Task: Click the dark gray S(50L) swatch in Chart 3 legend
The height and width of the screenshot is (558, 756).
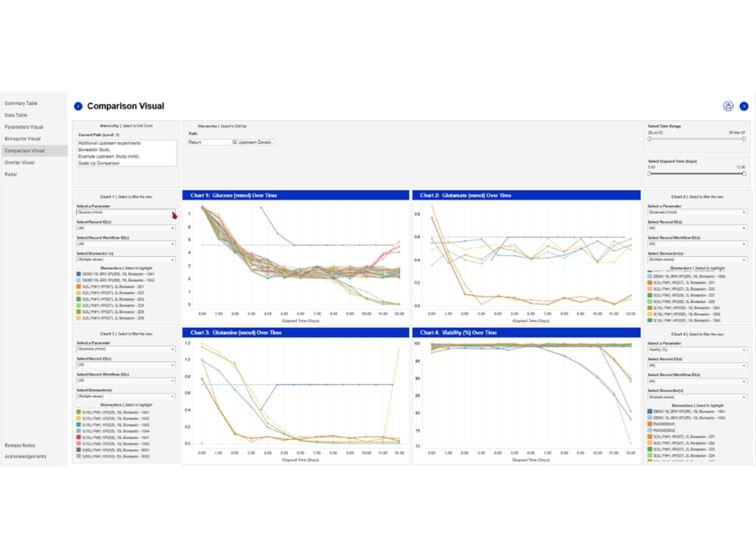Action: (79, 450)
